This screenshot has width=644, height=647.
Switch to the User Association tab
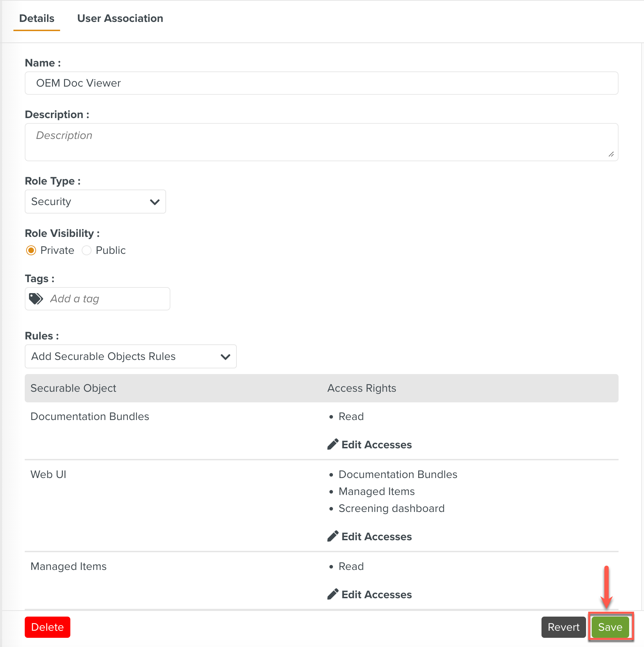click(x=120, y=18)
